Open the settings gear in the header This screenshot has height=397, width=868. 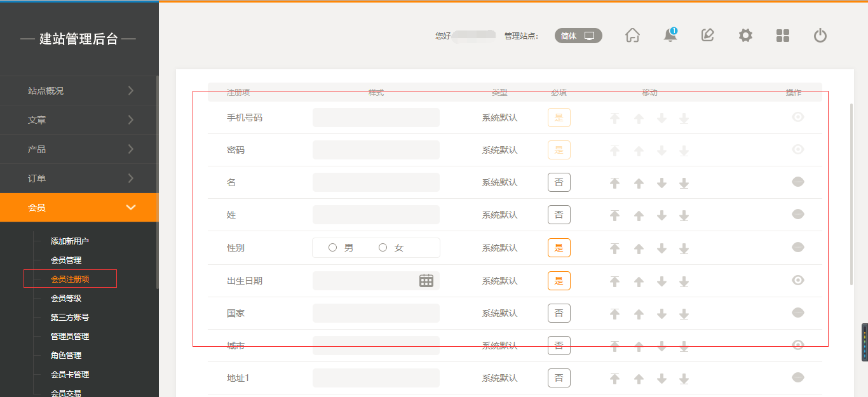tap(745, 36)
